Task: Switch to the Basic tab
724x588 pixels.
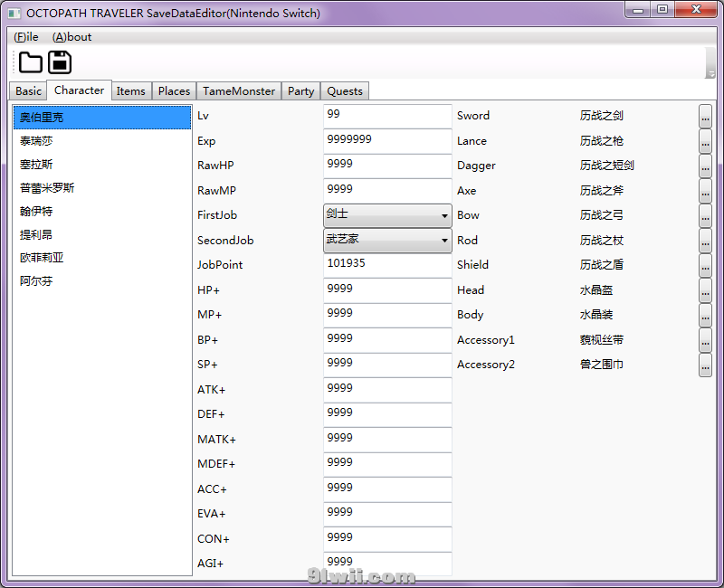Action: (x=28, y=91)
